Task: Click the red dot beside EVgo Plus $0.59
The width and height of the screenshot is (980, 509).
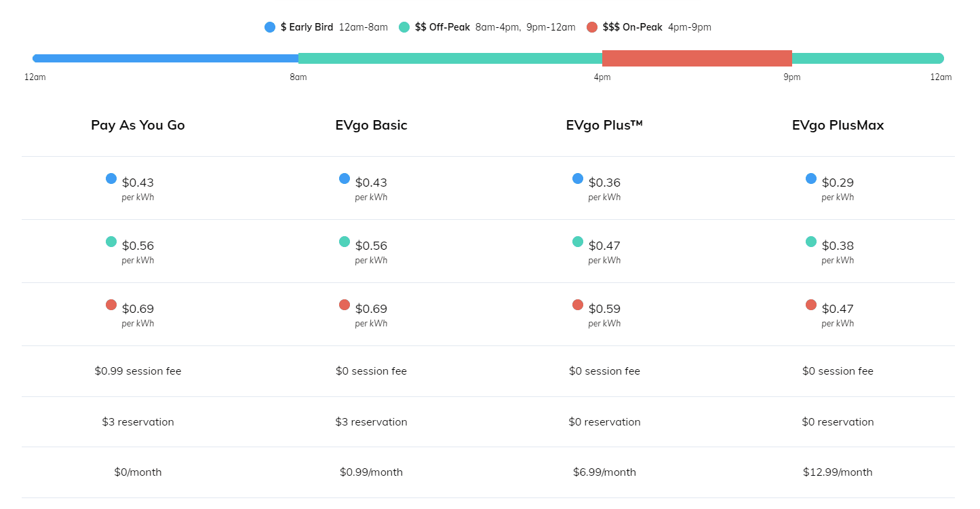Action: click(578, 305)
